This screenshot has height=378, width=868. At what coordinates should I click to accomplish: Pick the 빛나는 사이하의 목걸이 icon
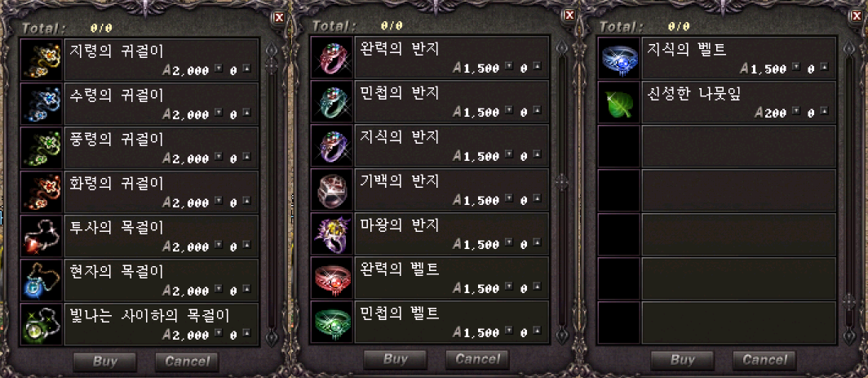[42, 323]
